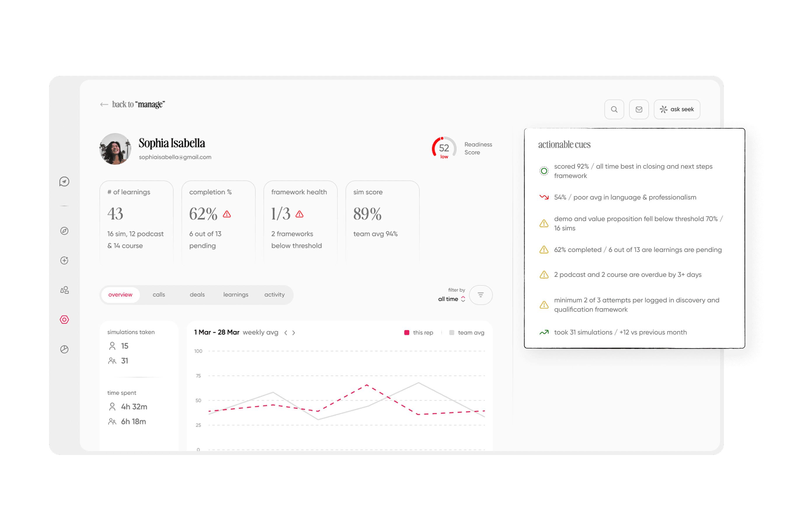Click Sophia Isabella's profile photo
Viewport: 794px width, 532px height.
115,149
